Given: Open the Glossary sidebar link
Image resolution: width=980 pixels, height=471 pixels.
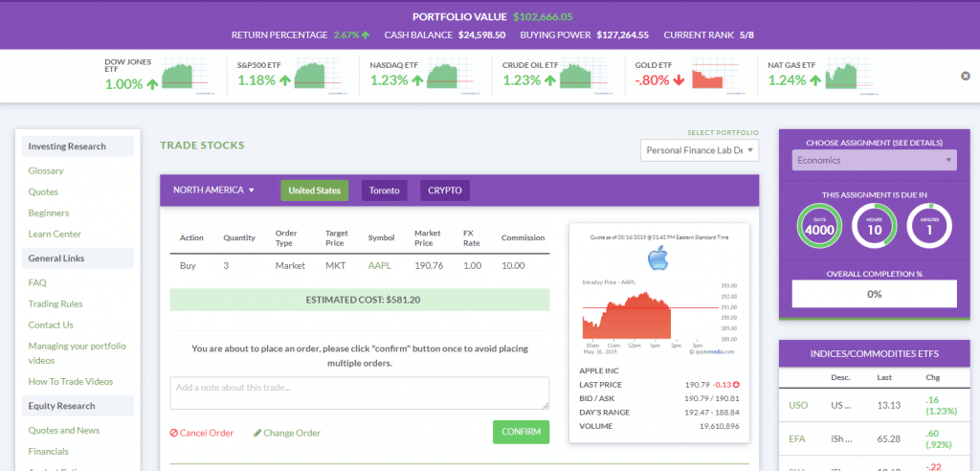Looking at the screenshot, I should click(46, 170).
